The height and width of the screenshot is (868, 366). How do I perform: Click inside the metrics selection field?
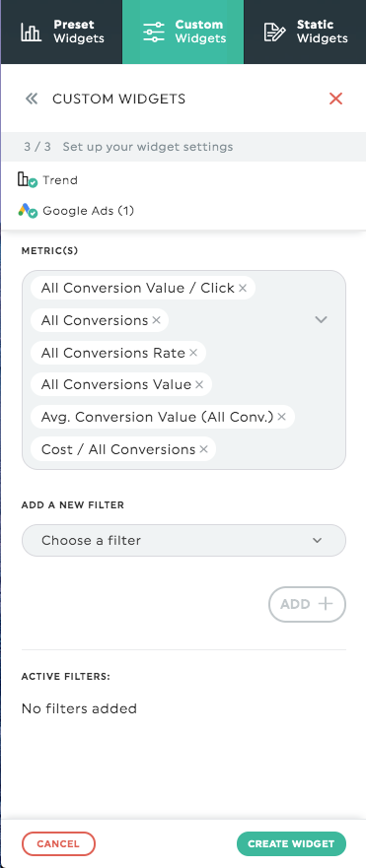coord(183,369)
